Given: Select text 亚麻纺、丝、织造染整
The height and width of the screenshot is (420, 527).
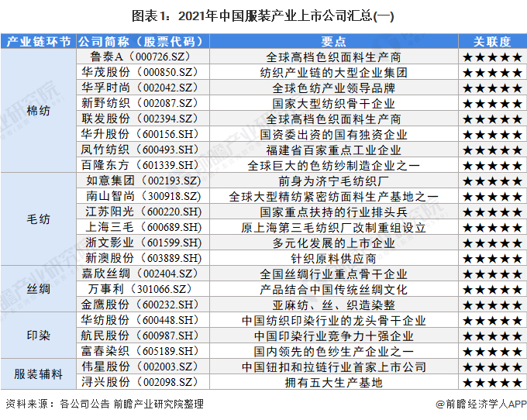Looking at the screenshot, I should [334, 305].
